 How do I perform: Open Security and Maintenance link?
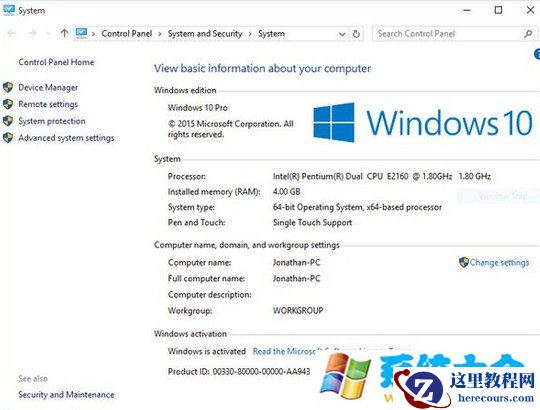click(x=66, y=395)
